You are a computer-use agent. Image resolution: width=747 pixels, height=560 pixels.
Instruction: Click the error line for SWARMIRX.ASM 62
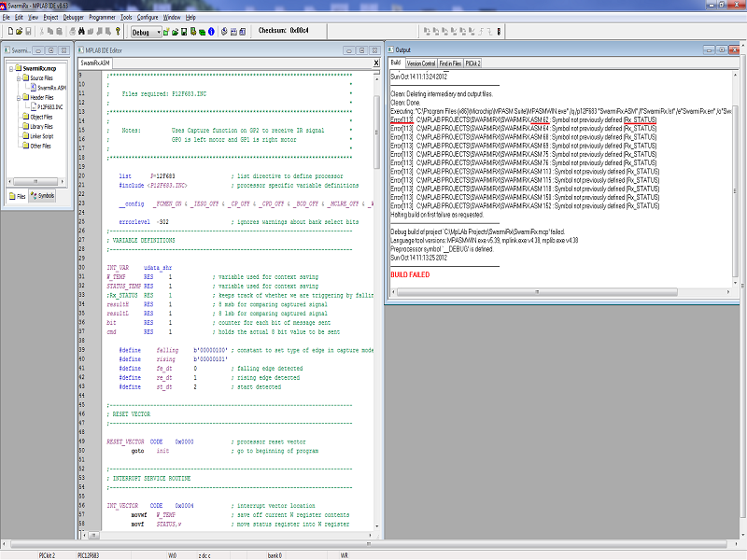524,120
